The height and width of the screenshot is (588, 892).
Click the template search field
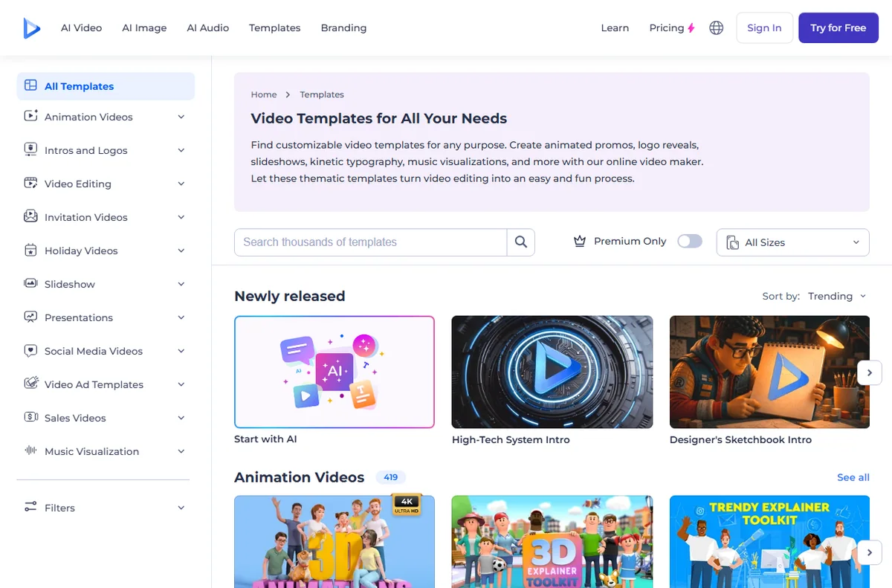[x=370, y=242]
